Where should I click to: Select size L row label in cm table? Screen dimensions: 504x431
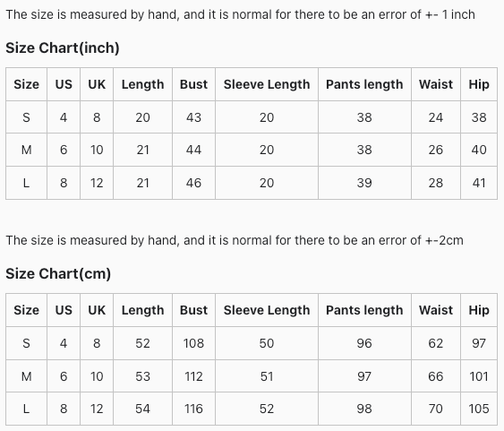point(26,409)
